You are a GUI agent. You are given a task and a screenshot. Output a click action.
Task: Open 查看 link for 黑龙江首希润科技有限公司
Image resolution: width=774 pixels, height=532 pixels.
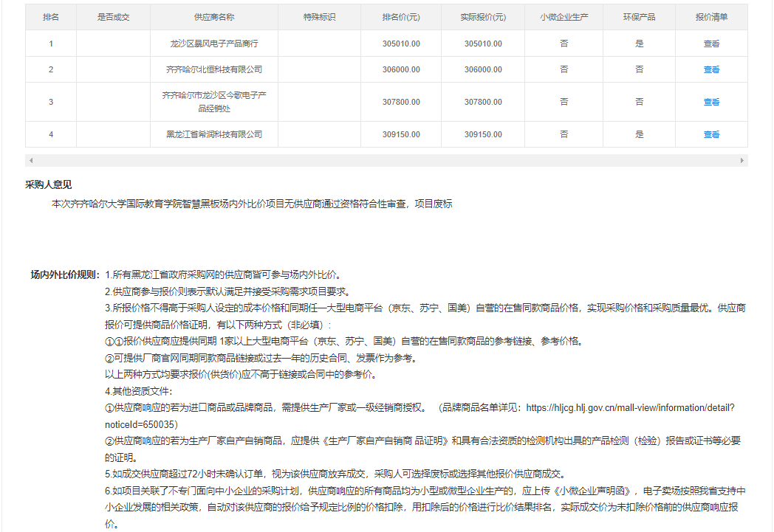click(x=711, y=134)
